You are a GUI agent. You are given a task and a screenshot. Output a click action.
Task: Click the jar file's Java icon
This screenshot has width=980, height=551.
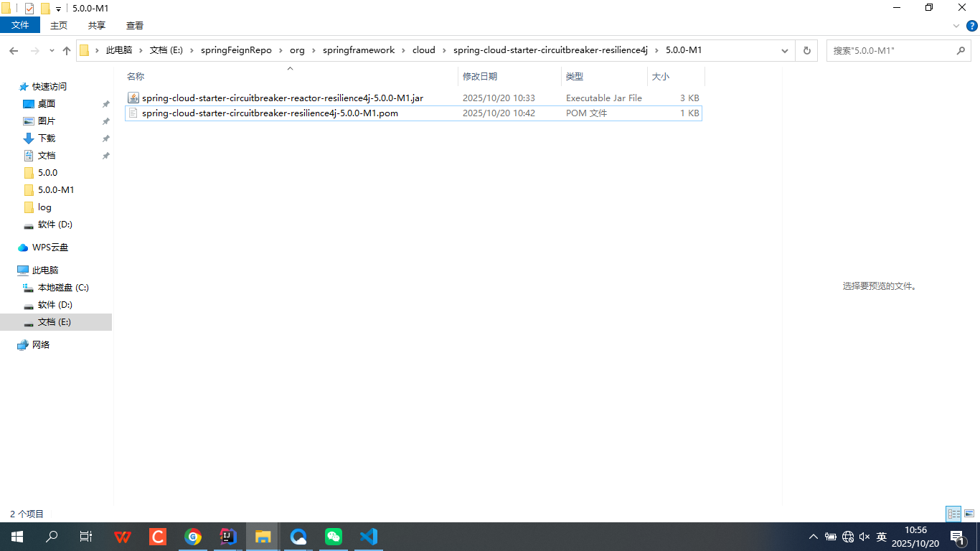[x=133, y=98]
